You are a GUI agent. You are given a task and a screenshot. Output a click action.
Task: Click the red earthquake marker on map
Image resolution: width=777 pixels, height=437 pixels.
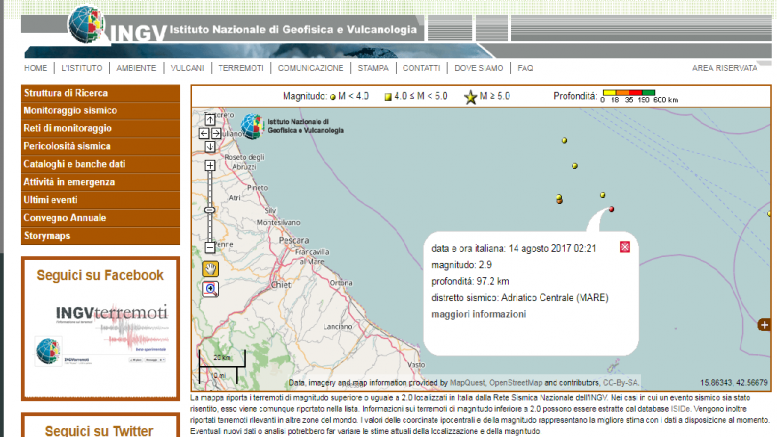[x=611, y=209]
